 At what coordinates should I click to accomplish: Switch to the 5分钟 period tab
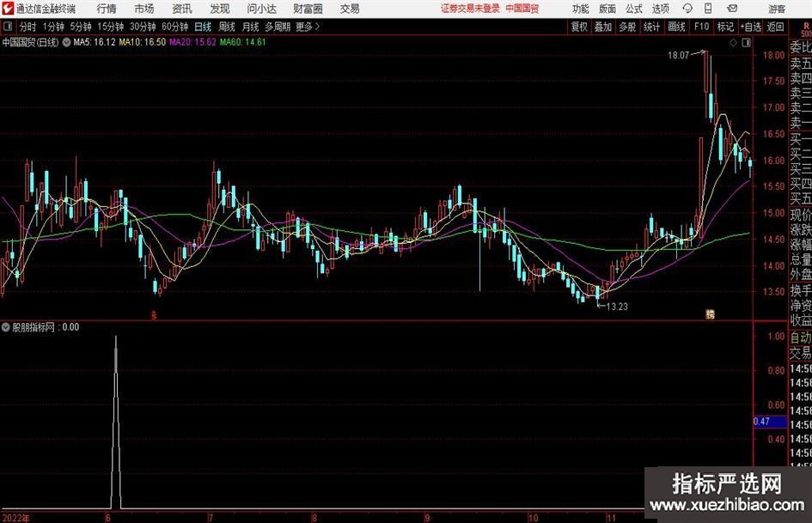(81, 27)
